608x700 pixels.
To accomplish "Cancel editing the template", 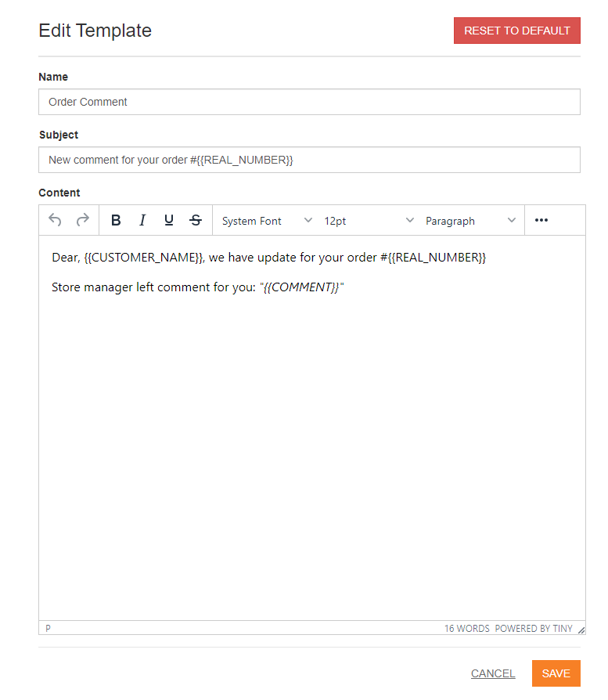I will (x=493, y=673).
